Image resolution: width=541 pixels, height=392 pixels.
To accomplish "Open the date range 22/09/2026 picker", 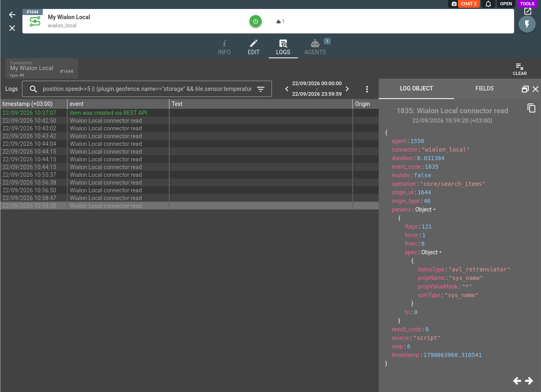I will tap(317, 89).
